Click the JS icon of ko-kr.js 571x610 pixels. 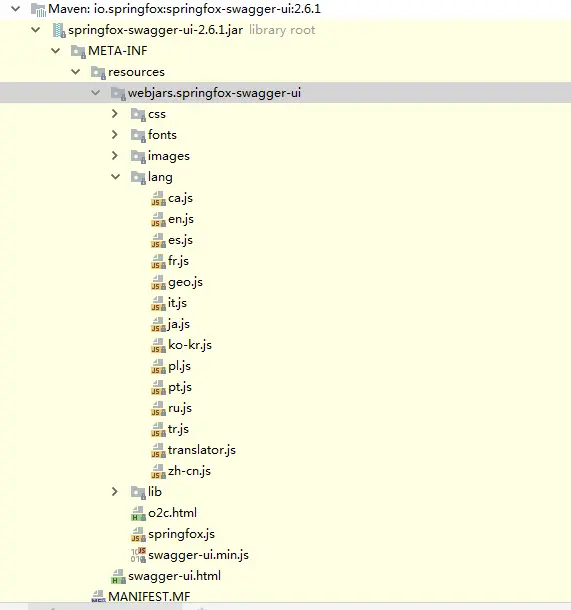point(158,345)
